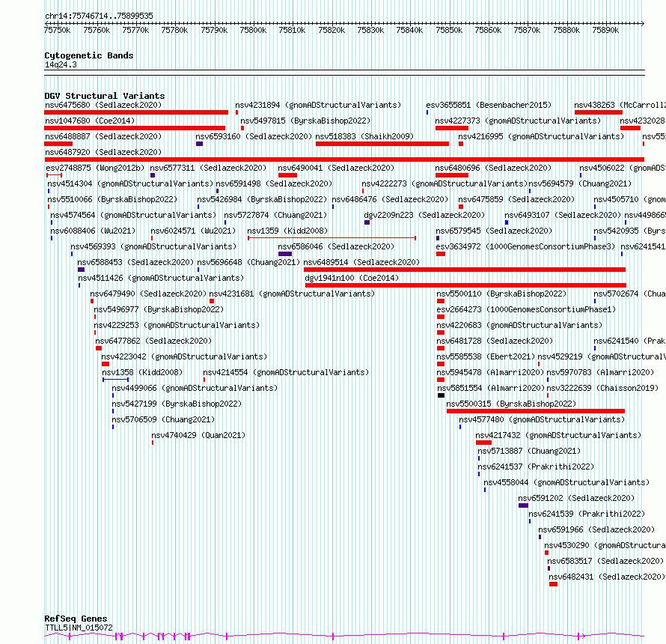This screenshot has width=666, height=644.
Task: Open the nsv4569393 (gnomADStructuralVariants) label
Action: click(153, 246)
